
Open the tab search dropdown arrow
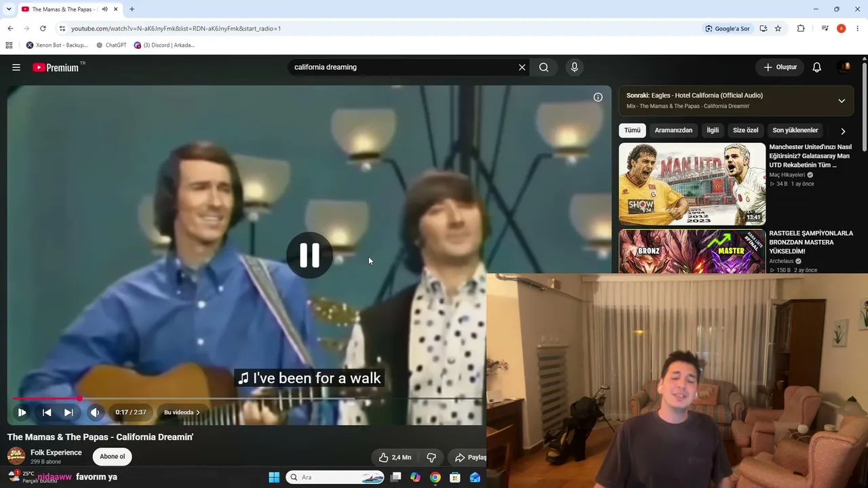pyautogui.click(x=9, y=9)
